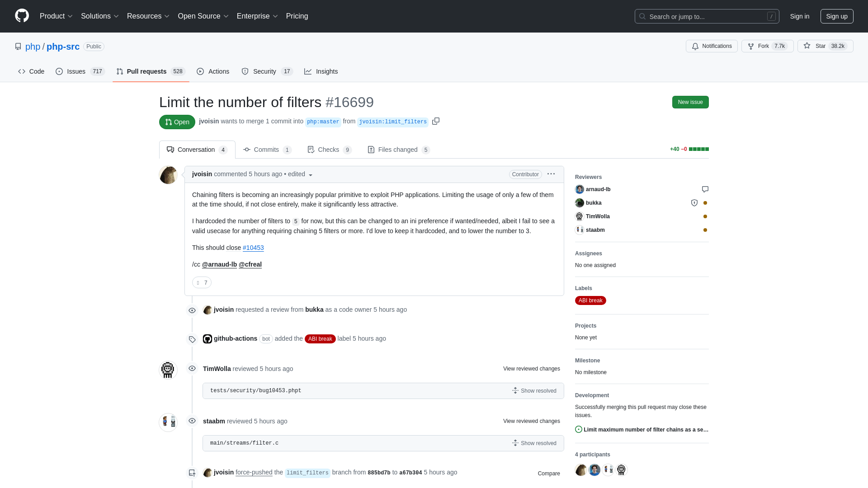Open TimWolla's avatar in the timeline
This screenshot has width=868, height=488.
168,370
